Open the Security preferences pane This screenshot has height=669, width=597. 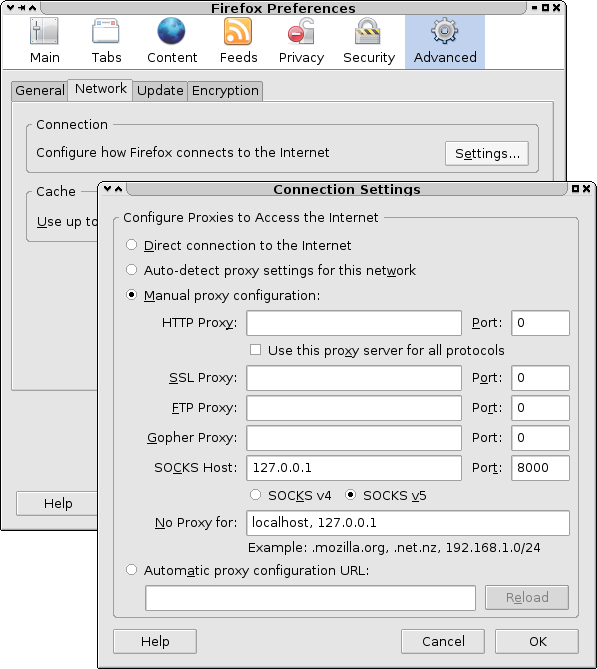(369, 41)
